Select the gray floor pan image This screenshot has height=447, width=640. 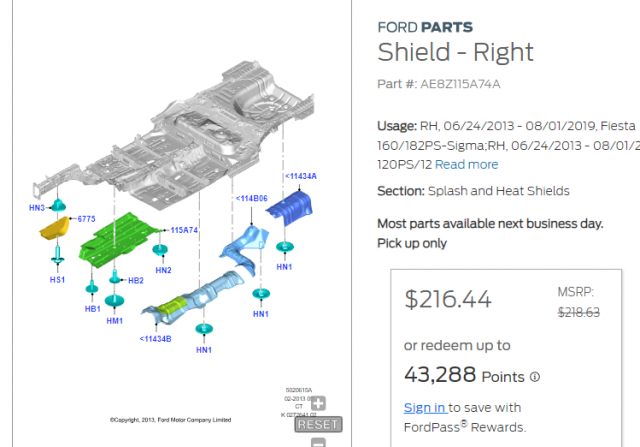(173, 135)
